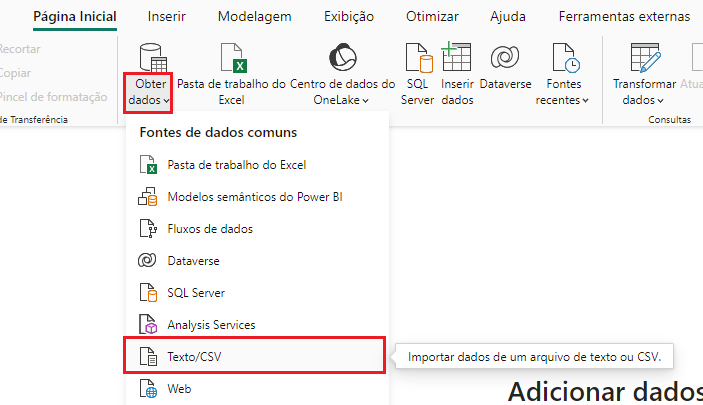This screenshot has width=703, height=405.
Task: Choose Dataverse from the data sources list
Action: pos(255,261)
